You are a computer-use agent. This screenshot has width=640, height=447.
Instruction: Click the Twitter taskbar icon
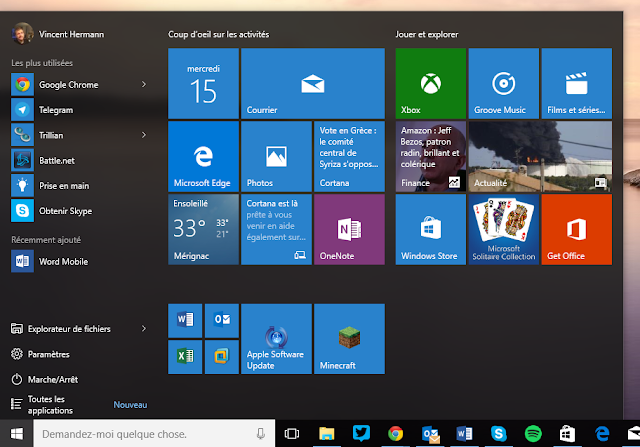(361, 434)
